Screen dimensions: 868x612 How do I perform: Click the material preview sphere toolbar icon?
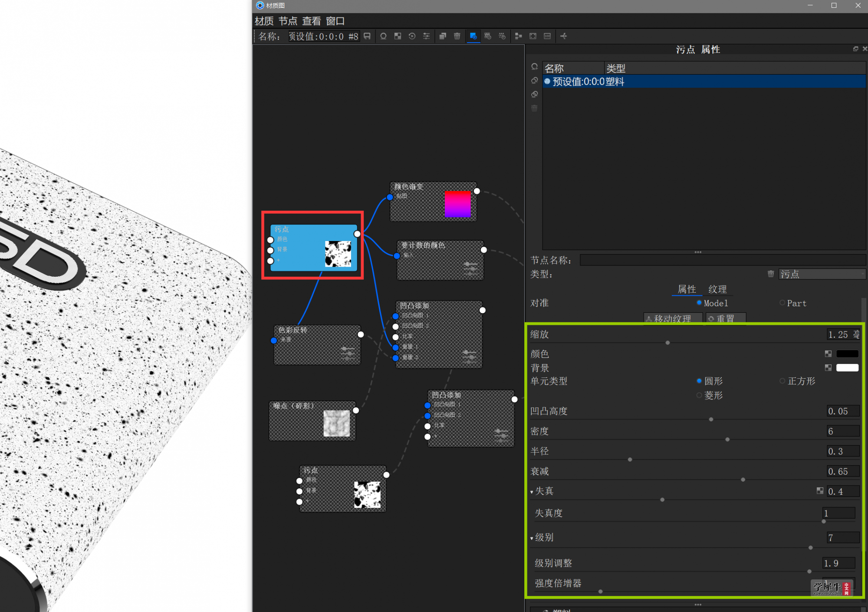(x=383, y=36)
